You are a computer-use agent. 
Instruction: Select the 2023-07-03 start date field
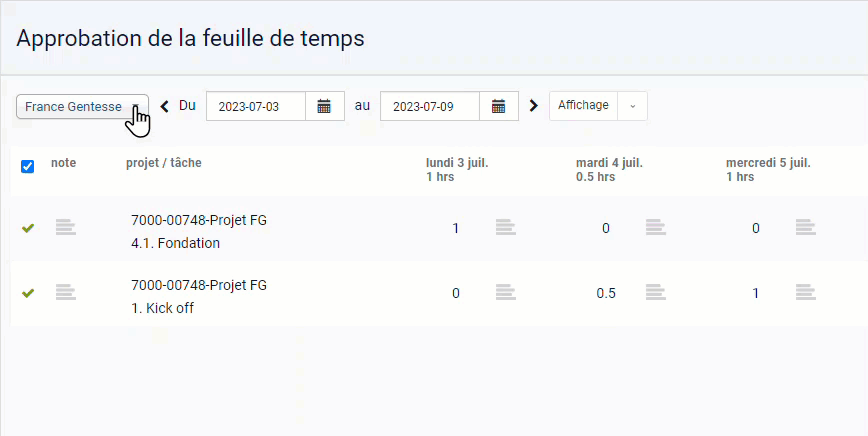256,106
